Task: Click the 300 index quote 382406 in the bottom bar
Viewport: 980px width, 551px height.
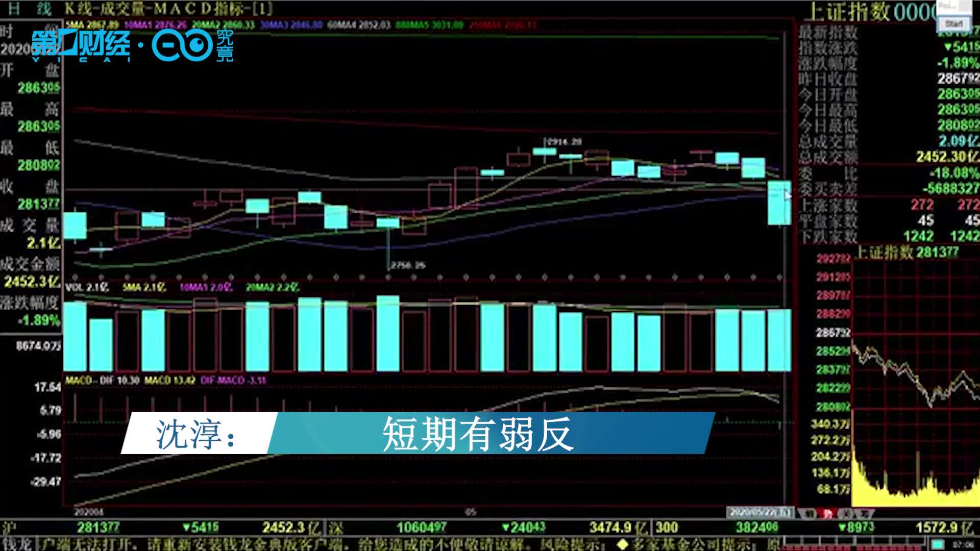Action: [x=757, y=527]
